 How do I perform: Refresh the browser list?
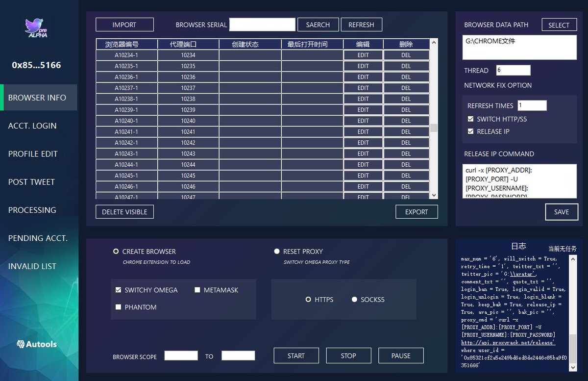coord(361,25)
